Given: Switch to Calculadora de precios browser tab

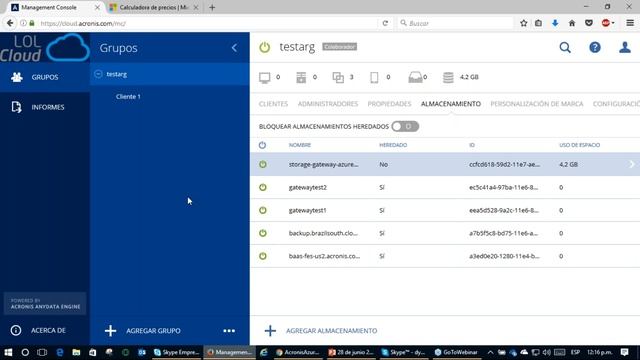Looking at the screenshot, I should point(153,7).
